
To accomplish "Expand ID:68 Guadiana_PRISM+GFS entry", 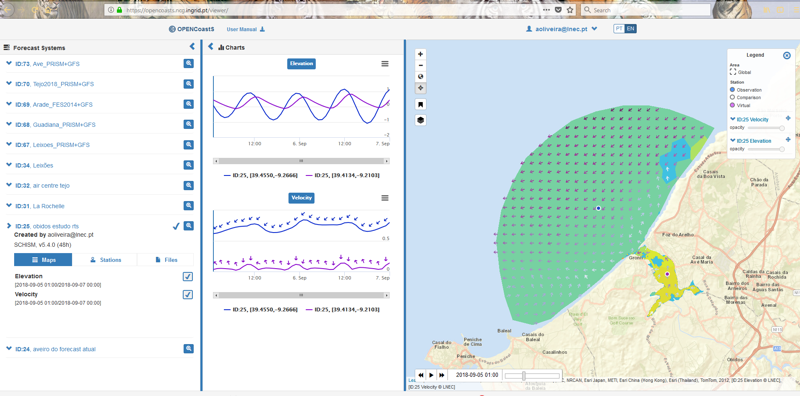I will 9,124.
